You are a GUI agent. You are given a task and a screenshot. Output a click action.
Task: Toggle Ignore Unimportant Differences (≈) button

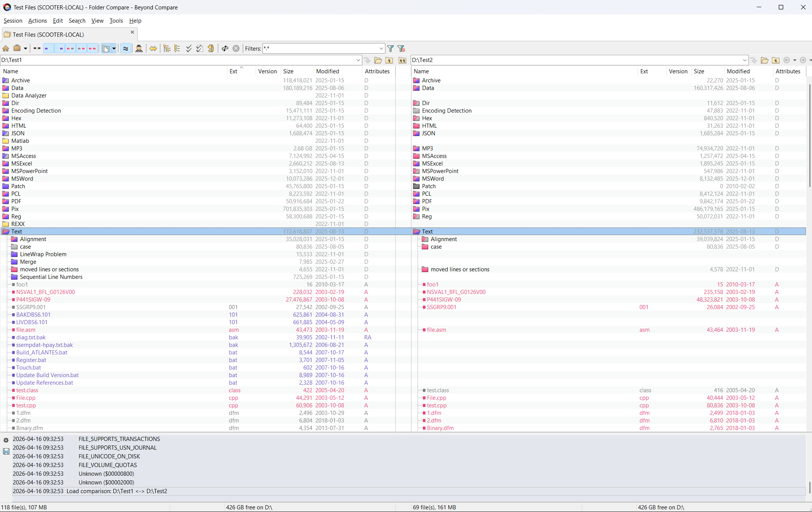coord(126,48)
